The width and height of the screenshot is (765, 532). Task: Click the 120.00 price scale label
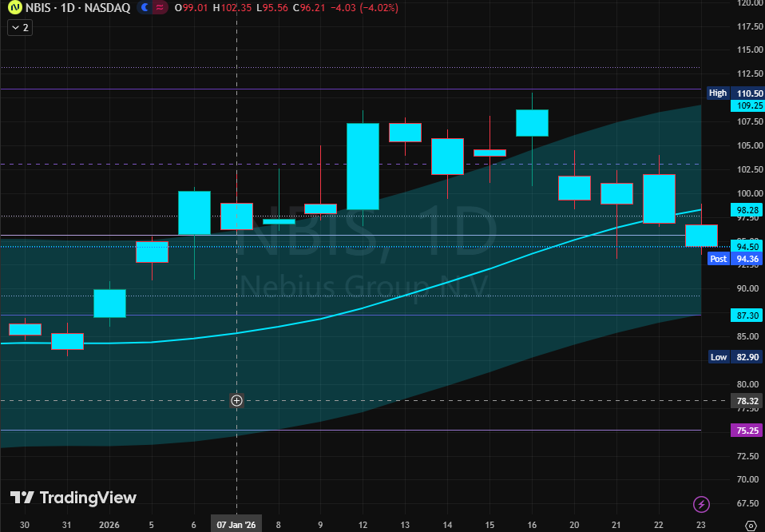click(x=750, y=3)
